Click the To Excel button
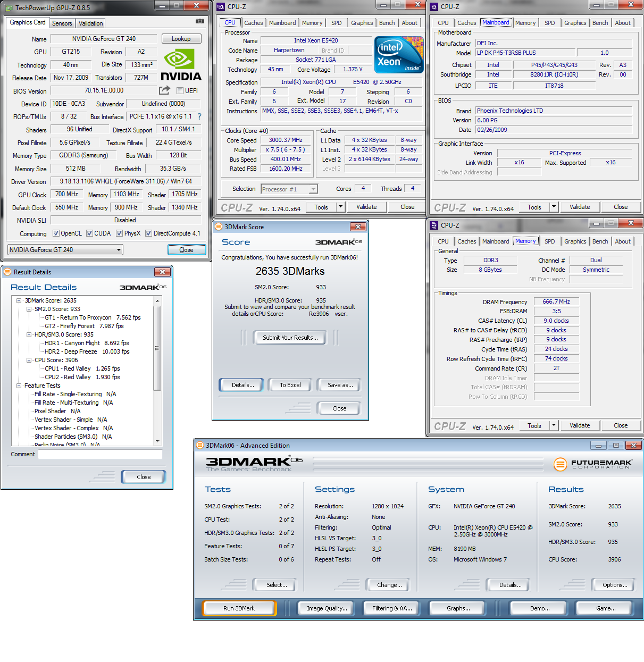The height and width of the screenshot is (662, 644). point(290,385)
